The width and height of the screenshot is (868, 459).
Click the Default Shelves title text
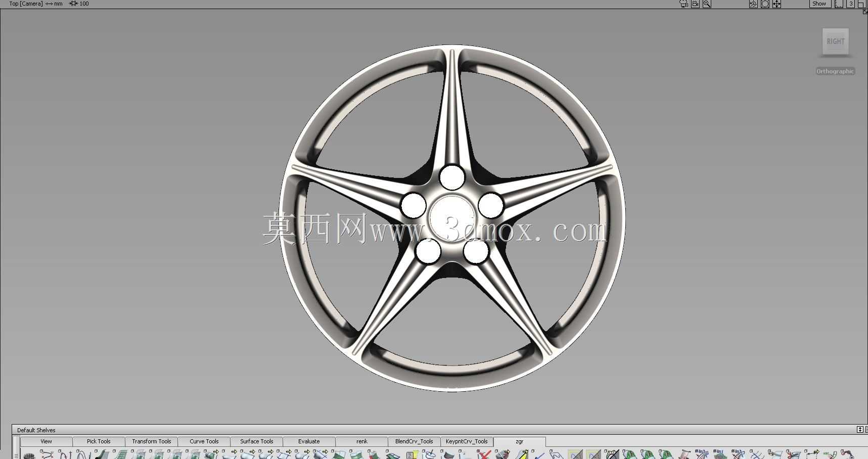click(36, 430)
